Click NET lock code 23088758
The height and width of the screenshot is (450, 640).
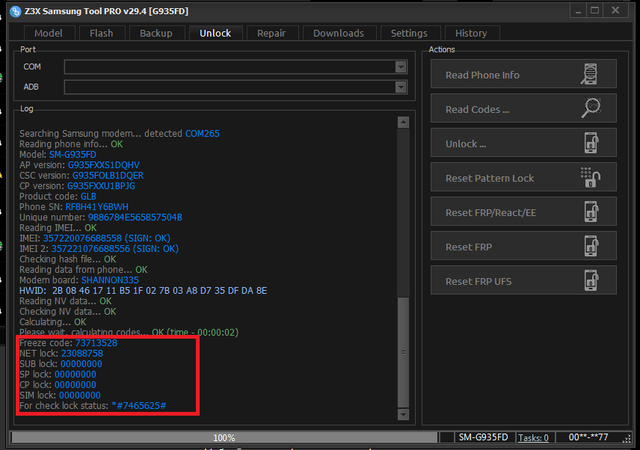pyautogui.click(x=82, y=354)
